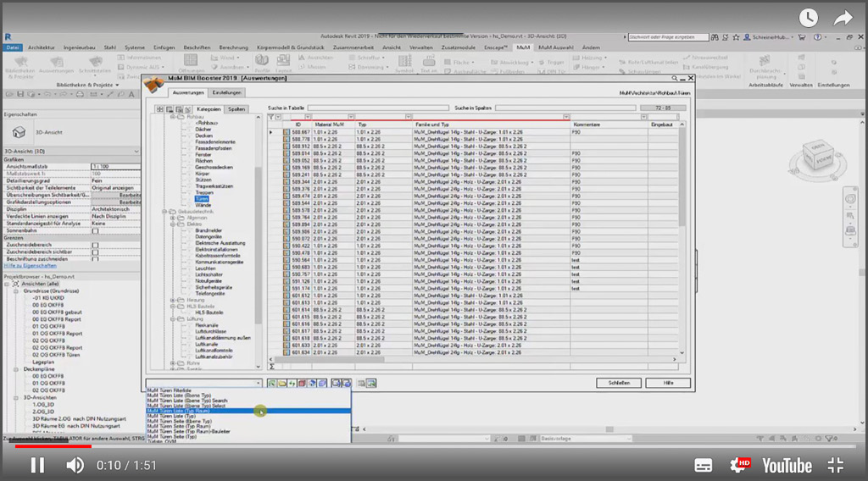The image size is (868, 481).
Task: Click the Watch Later clock icon
Action: click(x=809, y=18)
